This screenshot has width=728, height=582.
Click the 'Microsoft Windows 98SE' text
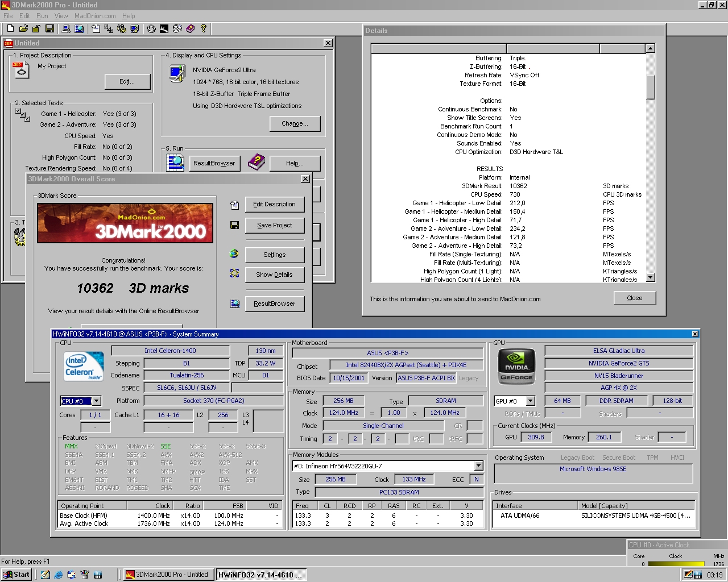point(593,469)
